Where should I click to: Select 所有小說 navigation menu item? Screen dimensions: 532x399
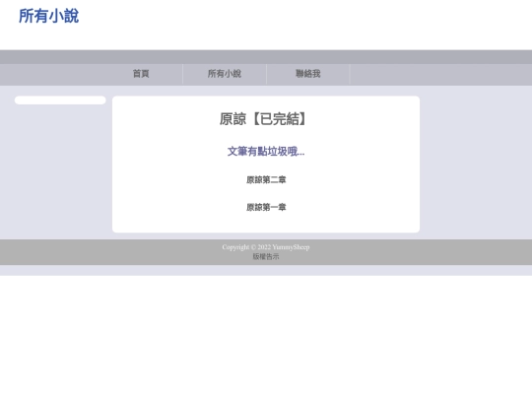[x=225, y=74]
